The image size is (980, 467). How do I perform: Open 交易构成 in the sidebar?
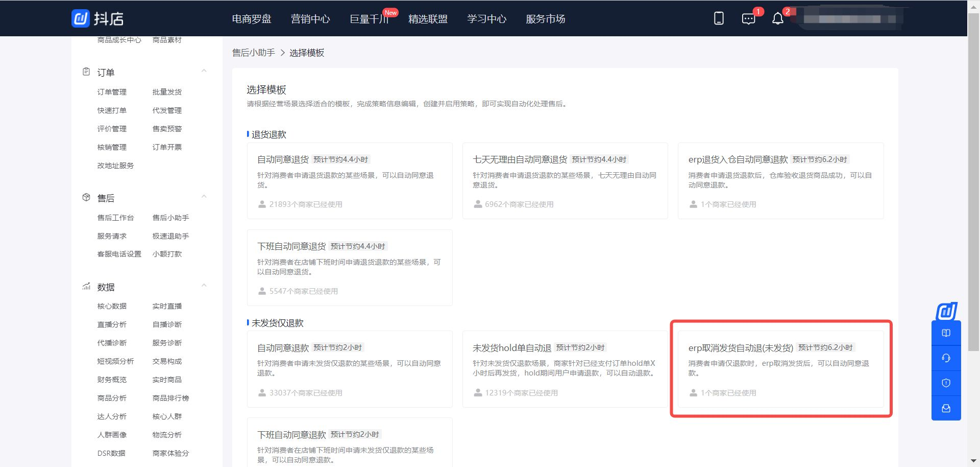tap(167, 361)
